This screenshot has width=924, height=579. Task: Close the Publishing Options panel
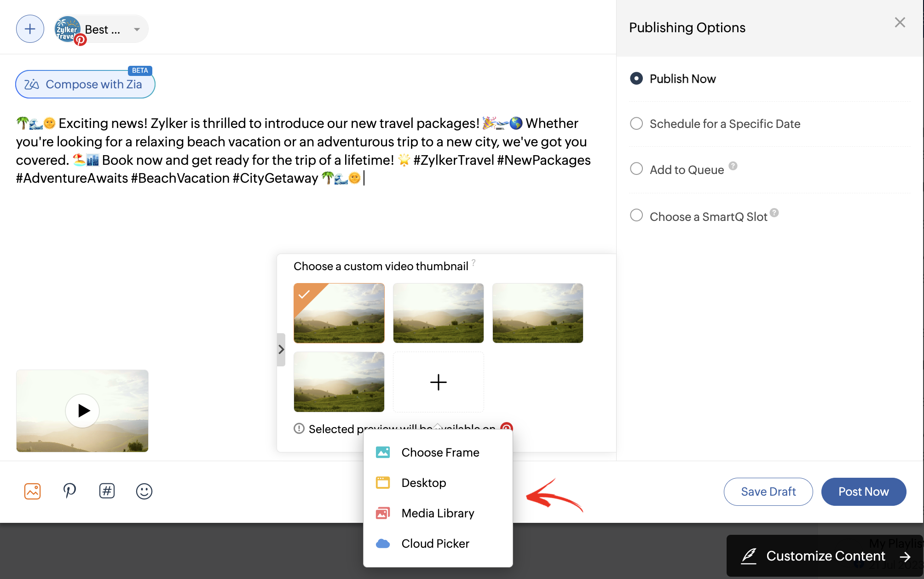point(900,23)
